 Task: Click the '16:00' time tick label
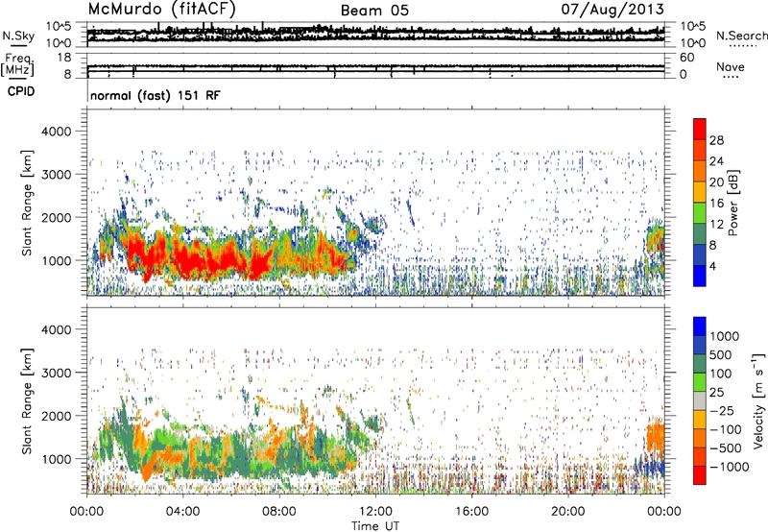tap(472, 512)
